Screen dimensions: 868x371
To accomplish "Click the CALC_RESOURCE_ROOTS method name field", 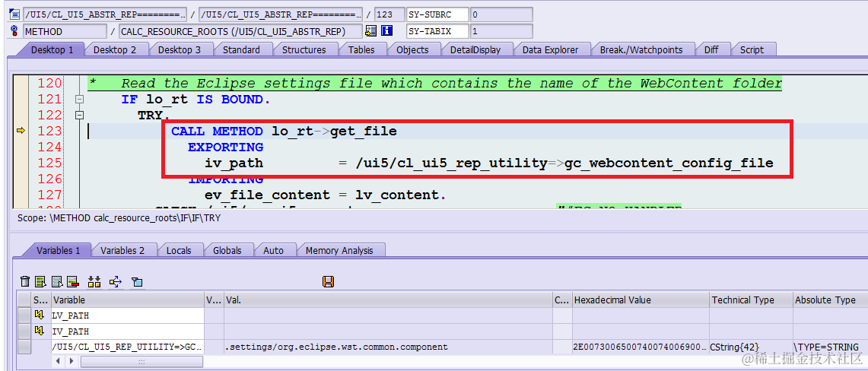I will tap(240, 31).
